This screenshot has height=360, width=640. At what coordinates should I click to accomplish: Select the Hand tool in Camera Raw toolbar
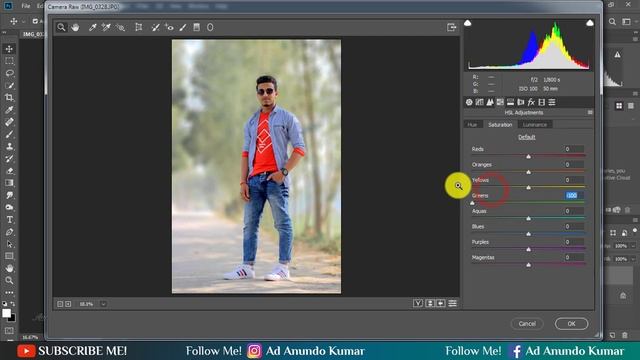75,27
